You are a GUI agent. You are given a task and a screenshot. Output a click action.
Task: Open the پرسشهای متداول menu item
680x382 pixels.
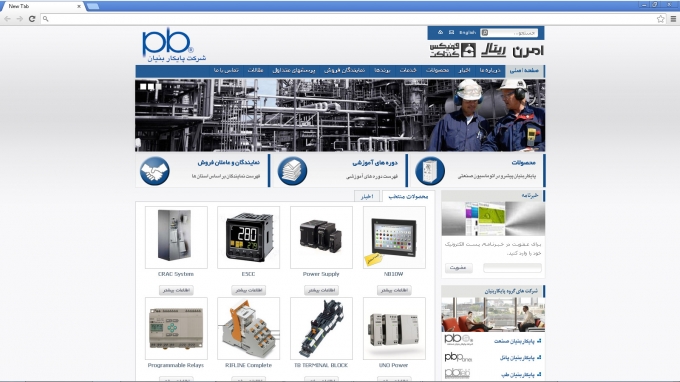click(x=294, y=70)
